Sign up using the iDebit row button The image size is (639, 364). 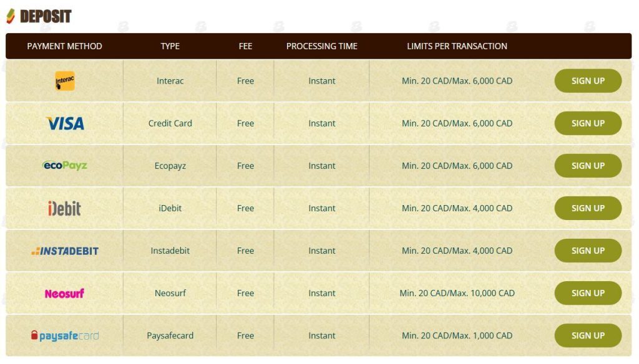pos(588,208)
